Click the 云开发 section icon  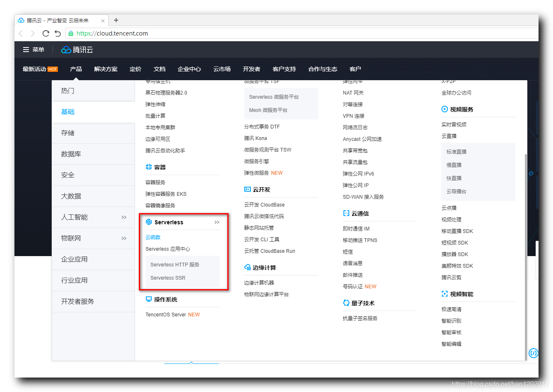(248, 189)
